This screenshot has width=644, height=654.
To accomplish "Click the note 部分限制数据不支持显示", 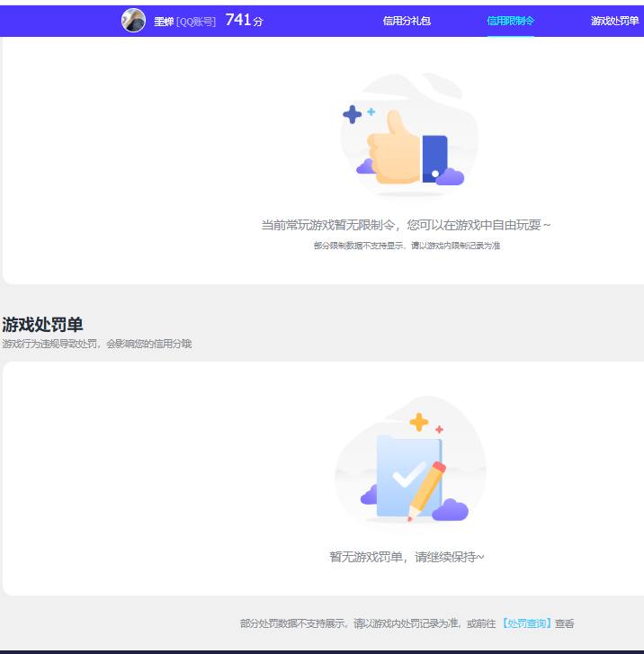I will [x=359, y=246].
